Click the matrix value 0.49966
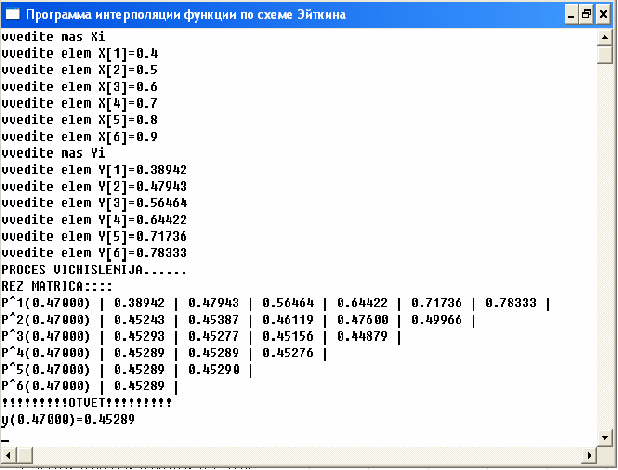Screen dimensions: 618x470 tap(436, 320)
